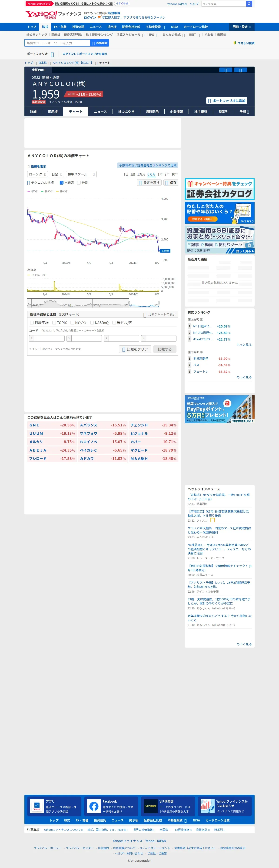This screenshot has height=868, width=279.
Task: Click the 比較チャートの表示 toggle icon
Action: tap(145, 315)
